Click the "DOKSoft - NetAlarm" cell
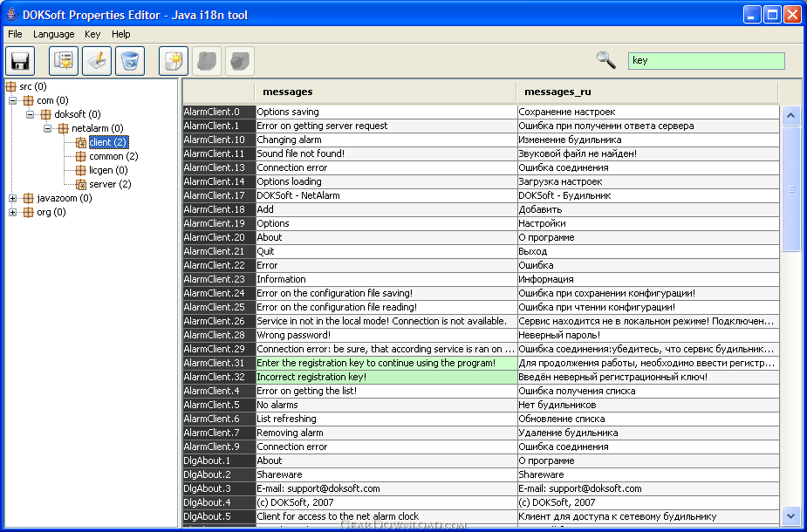 (386, 195)
